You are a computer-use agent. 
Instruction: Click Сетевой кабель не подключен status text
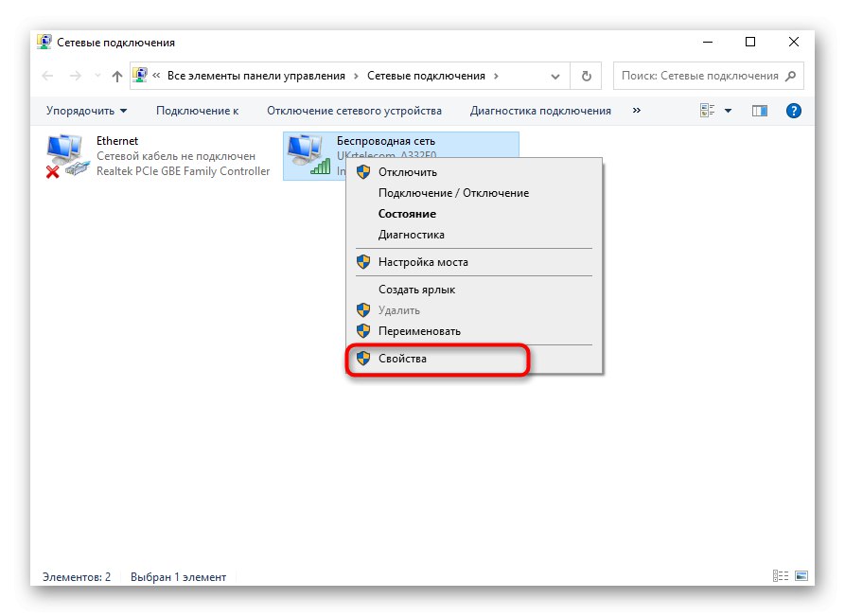(176, 156)
